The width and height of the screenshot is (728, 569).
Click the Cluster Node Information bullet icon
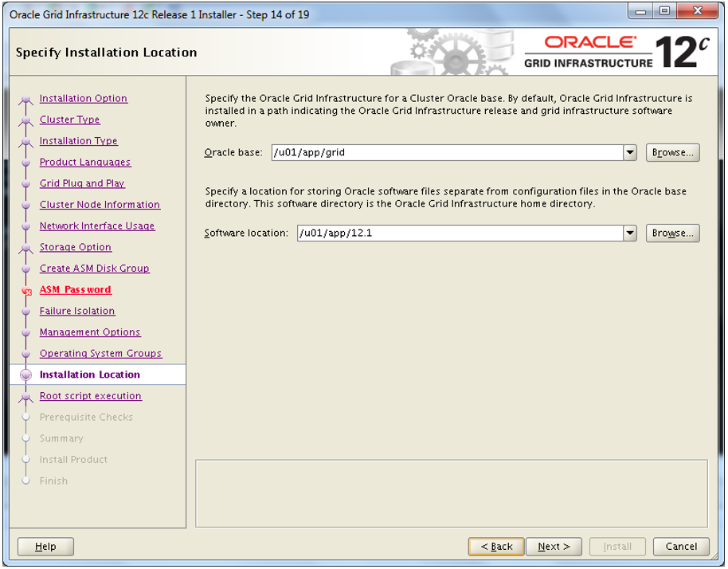click(26, 206)
